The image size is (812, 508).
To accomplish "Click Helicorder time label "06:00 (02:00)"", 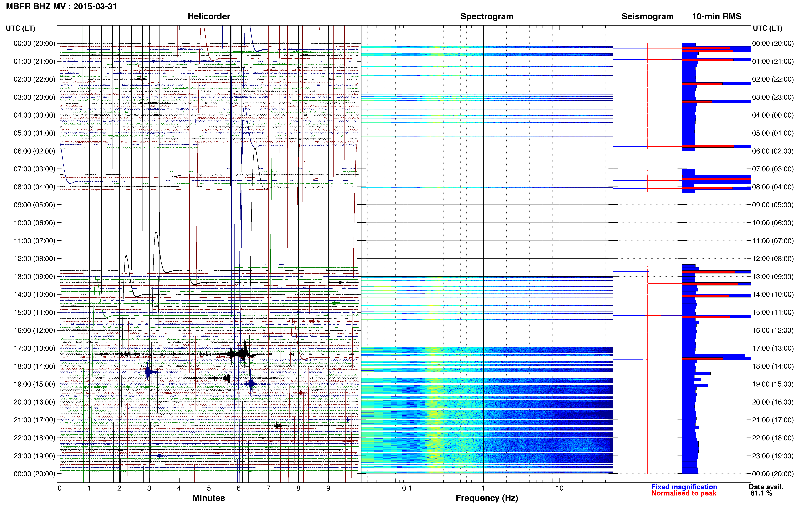I will point(34,151).
